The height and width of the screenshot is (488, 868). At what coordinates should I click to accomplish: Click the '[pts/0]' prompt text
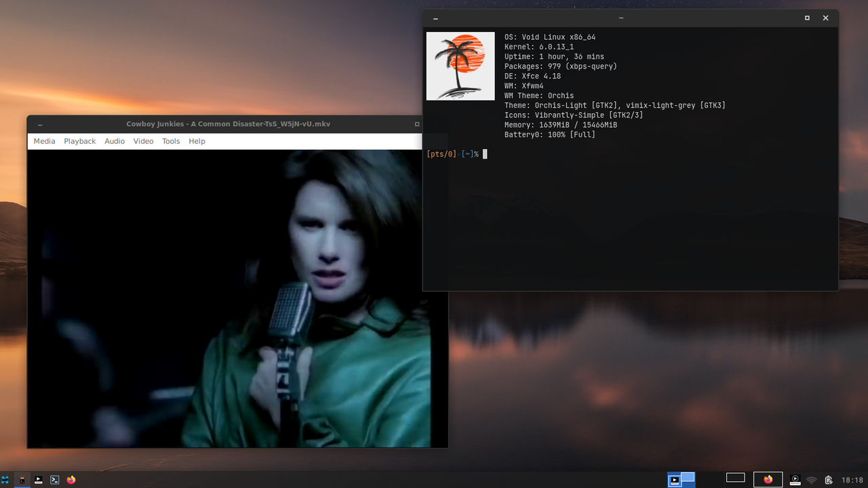coord(441,155)
